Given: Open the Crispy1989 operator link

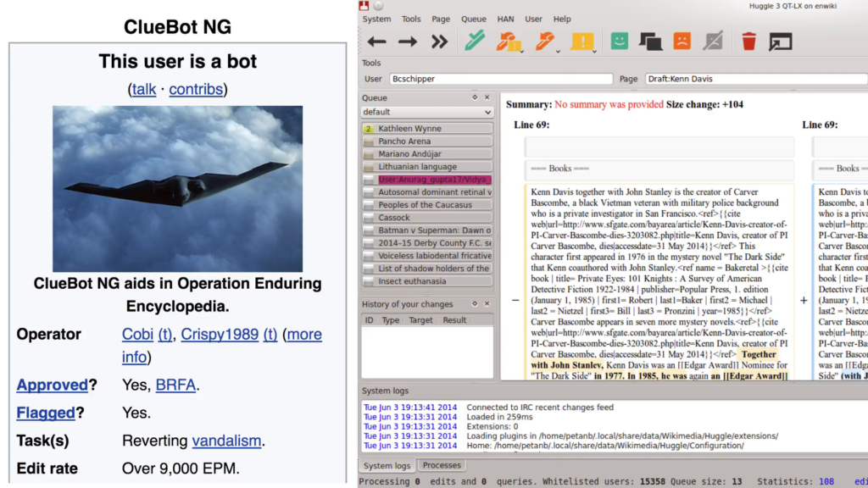Looking at the screenshot, I should click(x=220, y=334).
